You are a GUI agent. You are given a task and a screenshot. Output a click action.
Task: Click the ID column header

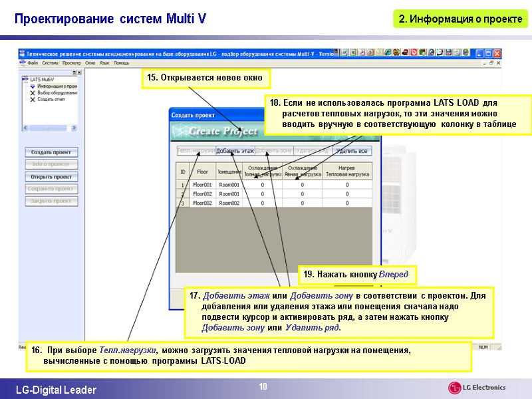coord(182,172)
